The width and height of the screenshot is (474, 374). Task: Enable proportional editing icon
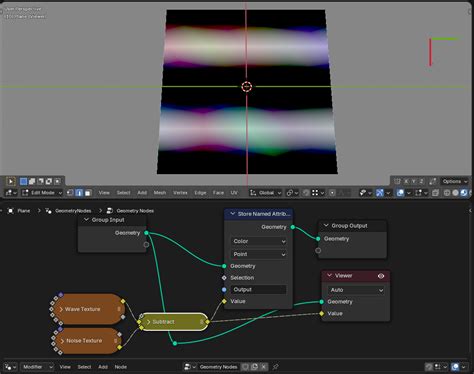coord(332,193)
